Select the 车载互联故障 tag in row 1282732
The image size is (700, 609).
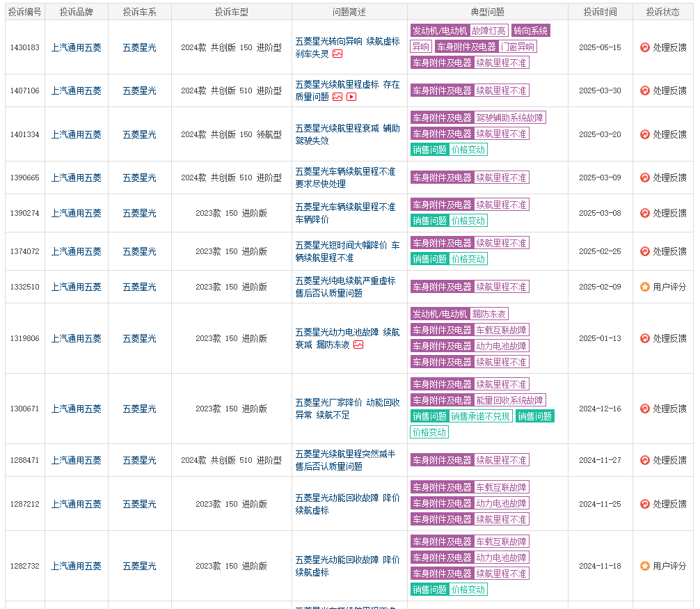[501, 542]
